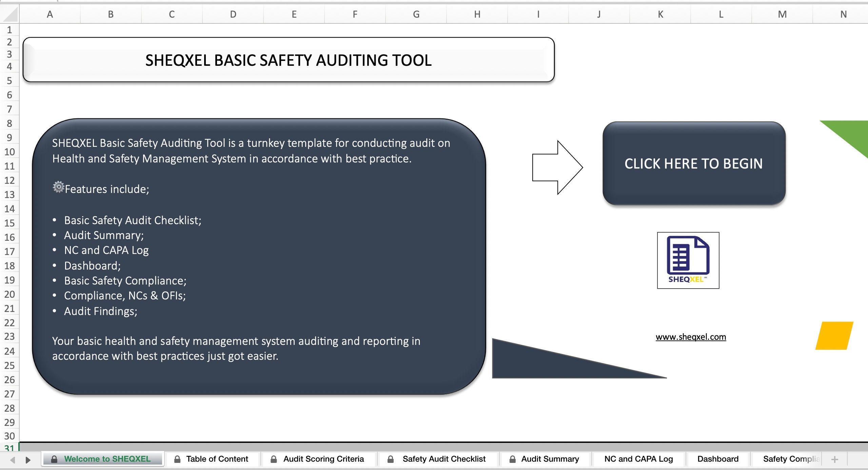The width and height of the screenshot is (868, 470).
Task: Switch to the Table of Content sheet
Action: pyautogui.click(x=217, y=459)
